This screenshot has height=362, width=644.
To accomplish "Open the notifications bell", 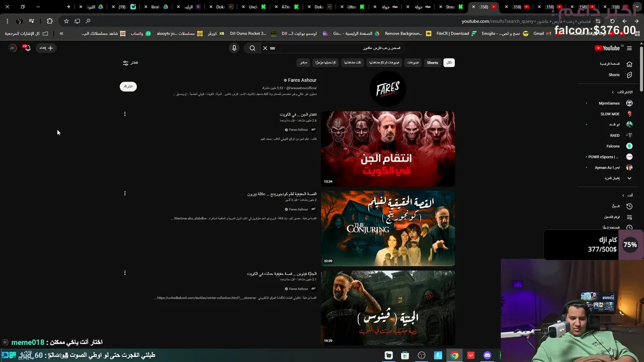I will click(27, 48).
